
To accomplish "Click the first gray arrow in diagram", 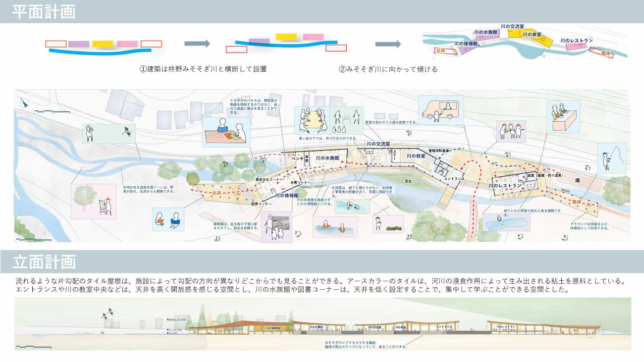I will pos(197,44).
